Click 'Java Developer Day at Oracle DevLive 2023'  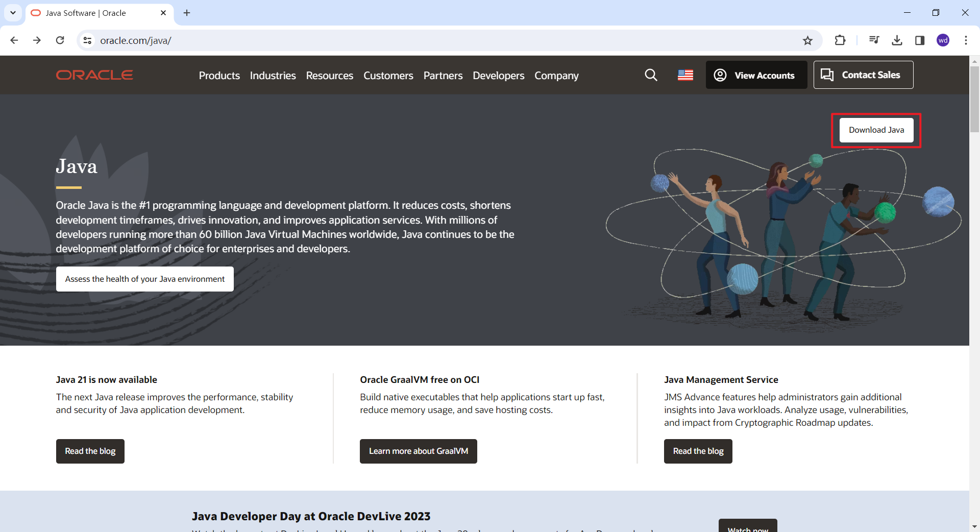click(311, 517)
